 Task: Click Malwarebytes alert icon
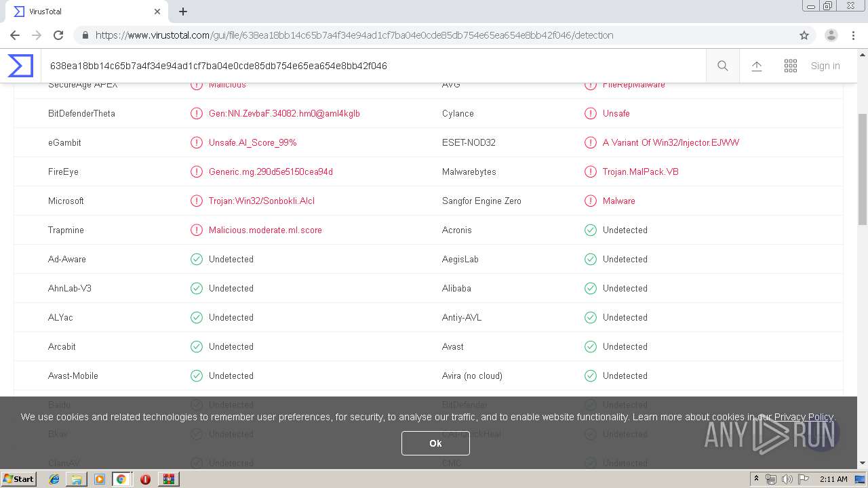[x=591, y=171]
